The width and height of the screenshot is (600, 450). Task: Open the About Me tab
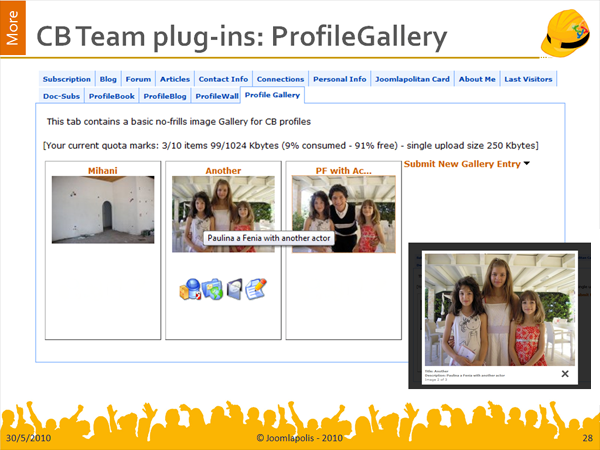[477, 79]
